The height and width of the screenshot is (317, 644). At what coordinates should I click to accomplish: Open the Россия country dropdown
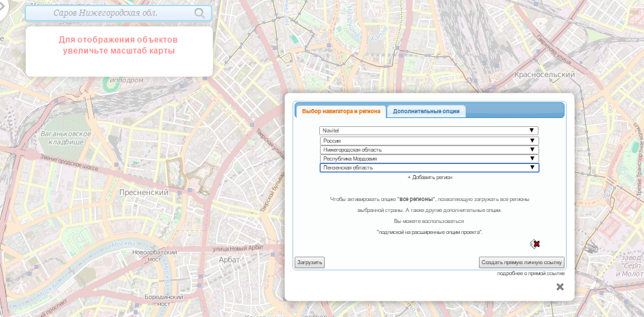pos(429,141)
